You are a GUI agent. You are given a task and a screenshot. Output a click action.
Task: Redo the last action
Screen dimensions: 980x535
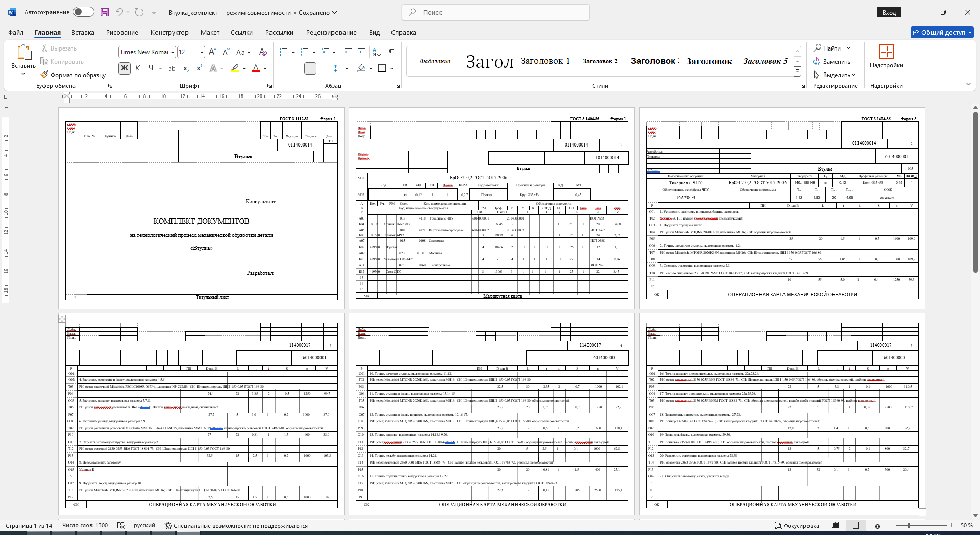point(139,12)
